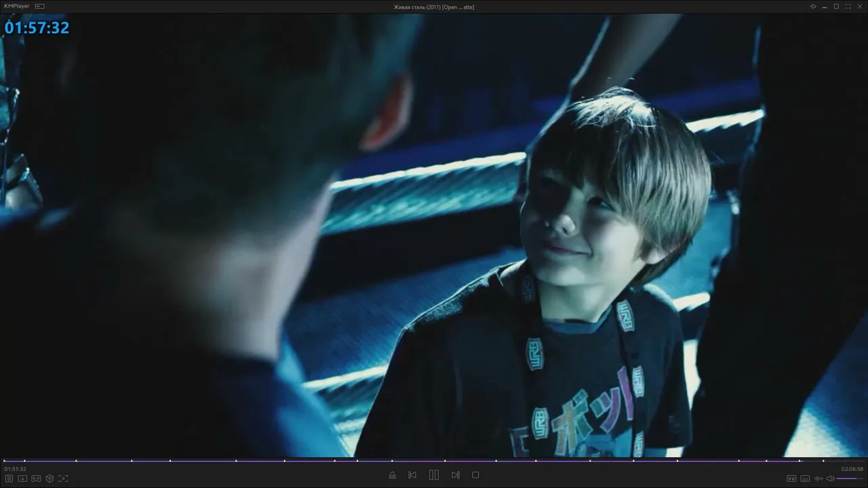The height and width of the screenshot is (488, 868).
Task: Pause the movie playback
Action: tap(434, 475)
